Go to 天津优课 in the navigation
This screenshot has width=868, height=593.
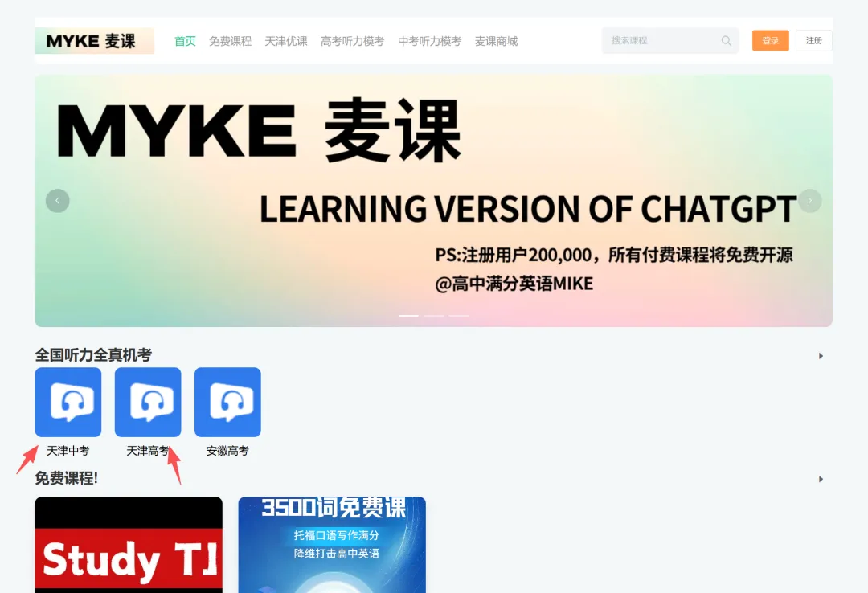[285, 41]
